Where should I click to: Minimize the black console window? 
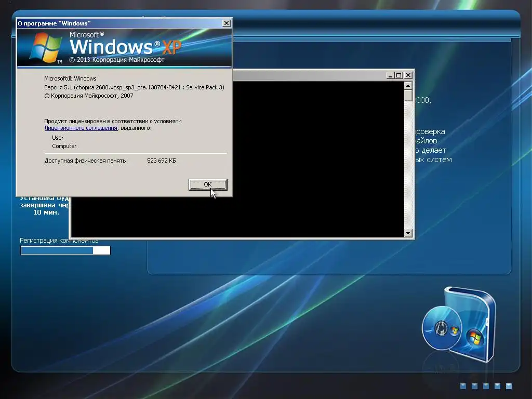[x=390, y=75]
